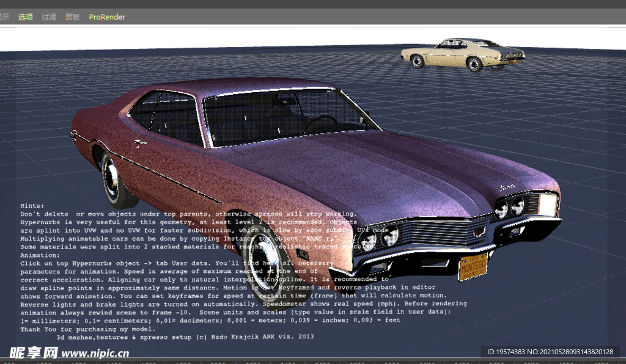Screen dimensions: 626x364
Task: Click the www.nipic.cn watermark link
Action: coord(95,353)
